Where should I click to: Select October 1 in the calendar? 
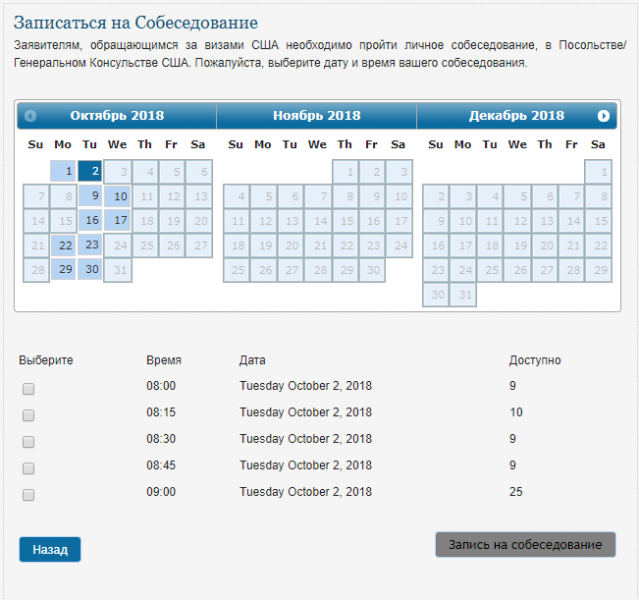point(63,171)
